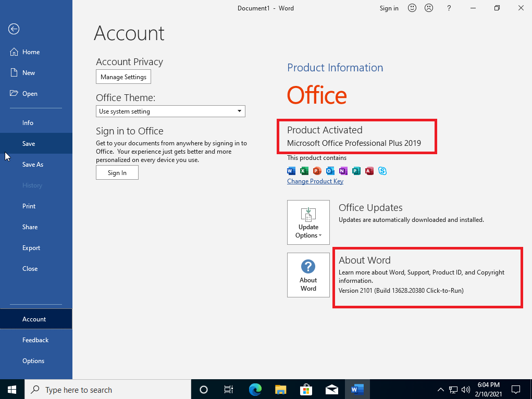Open File Explorer from the taskbar
Image resolution: width=532 pixels, height=399 pixels.
click(x=280, y=390)
